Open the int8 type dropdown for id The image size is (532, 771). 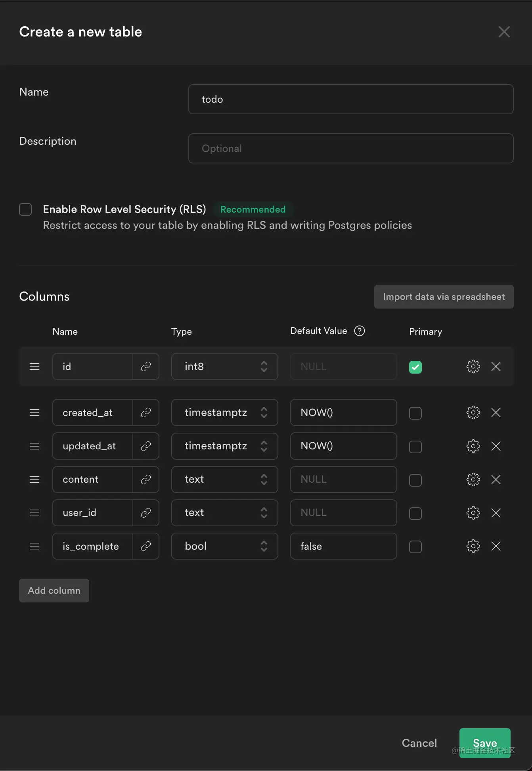click(225, 366)
